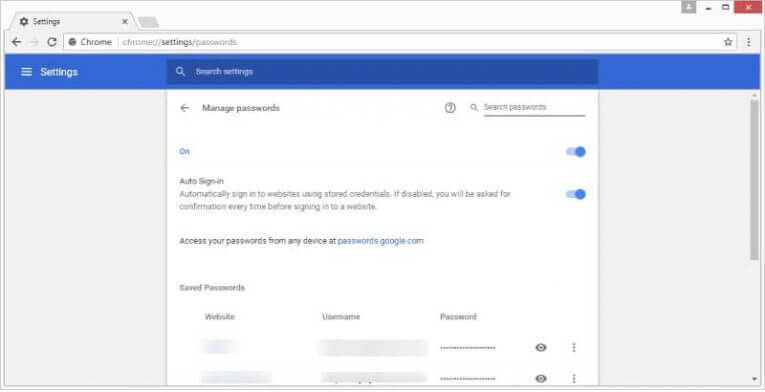Go back from Manage passwords with arrow
This screenshot has height=392, width=765.
184,108
